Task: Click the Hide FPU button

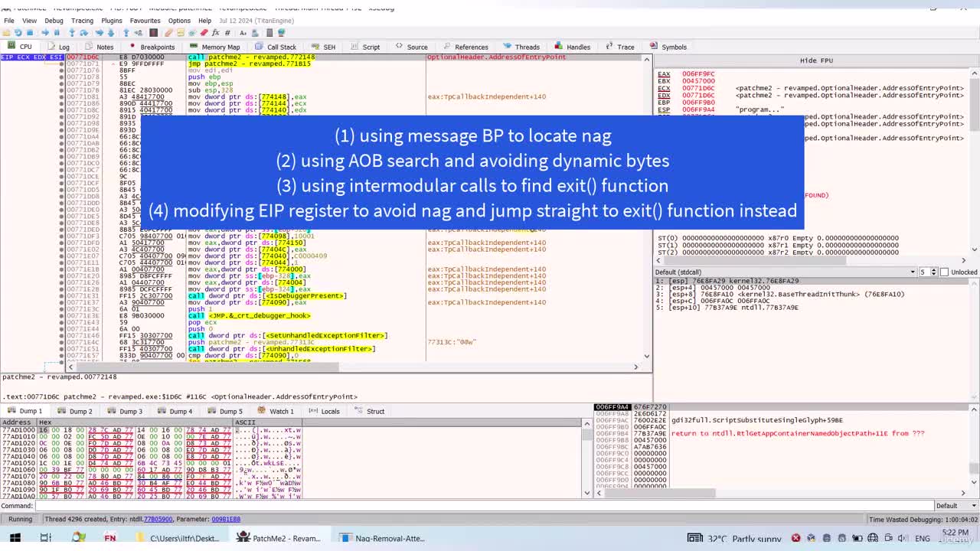Action: [x=816, y=60]
